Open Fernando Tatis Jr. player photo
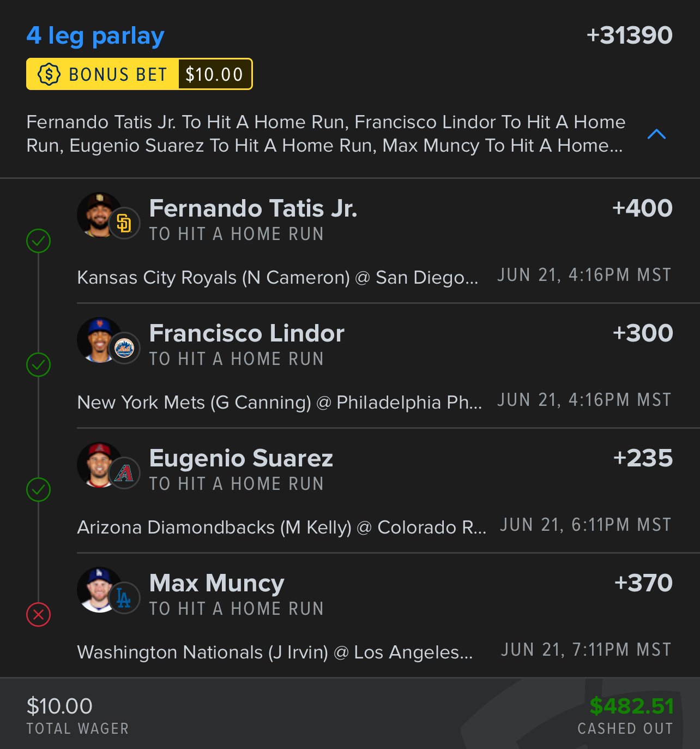The image size is (700, 749). pos(98,214)
